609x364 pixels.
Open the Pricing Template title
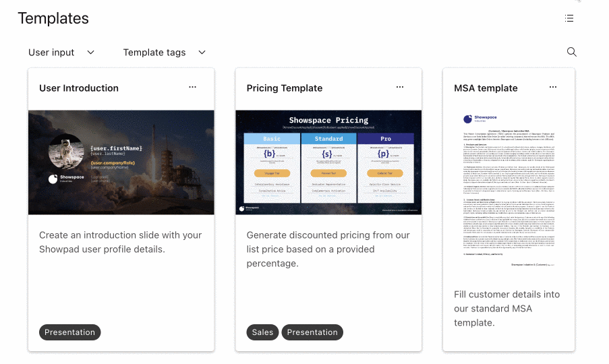(x=285, y=88)
